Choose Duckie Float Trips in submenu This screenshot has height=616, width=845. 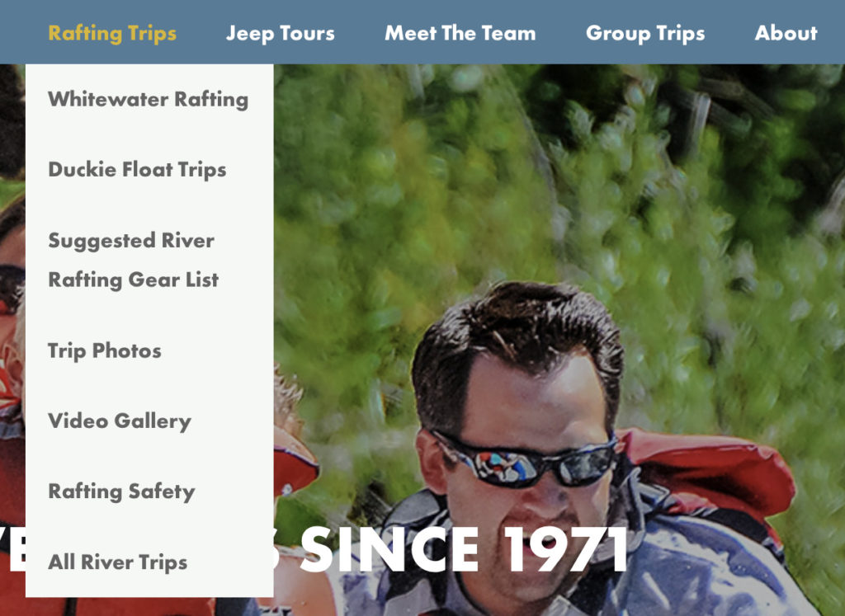[137, 170]
